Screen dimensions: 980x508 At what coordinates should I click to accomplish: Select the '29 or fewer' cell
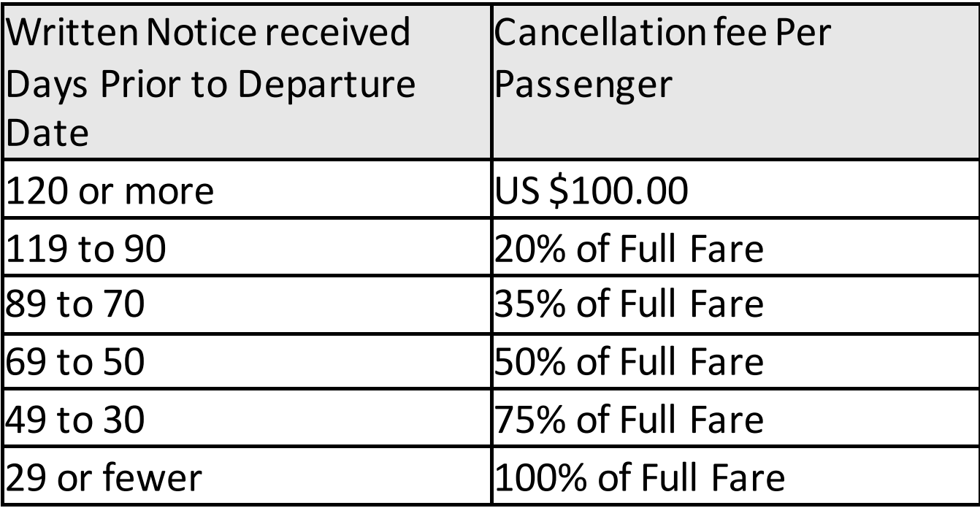click(x=248, y=476)
